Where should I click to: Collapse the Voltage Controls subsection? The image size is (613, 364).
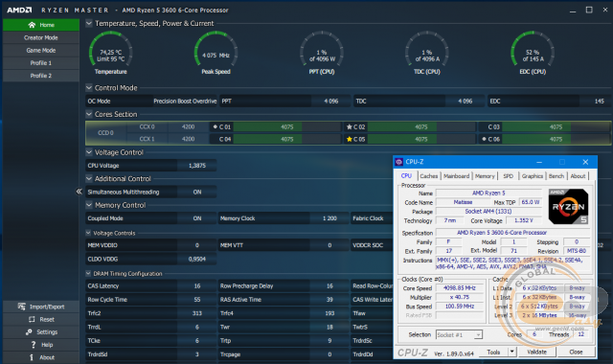coord(88,233)
